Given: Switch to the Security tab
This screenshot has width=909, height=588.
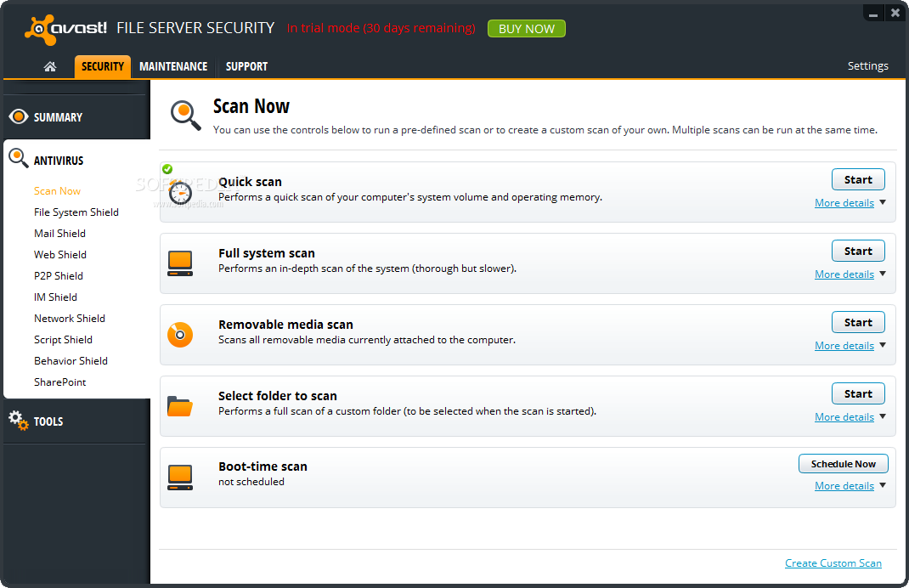Looking at the screenshot, I should (103, 66).
